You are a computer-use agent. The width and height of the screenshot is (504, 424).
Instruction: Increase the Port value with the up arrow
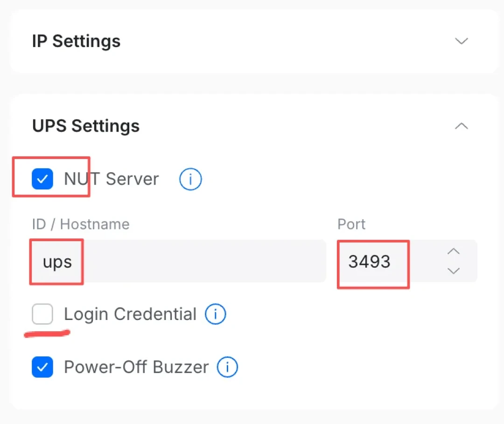click(454, 251)
